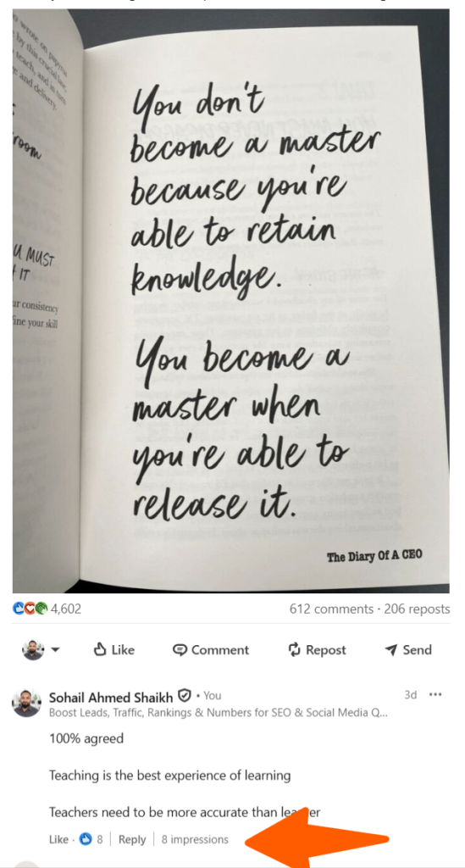Open the three-dot menu on the comment

(x=435, y=695)
